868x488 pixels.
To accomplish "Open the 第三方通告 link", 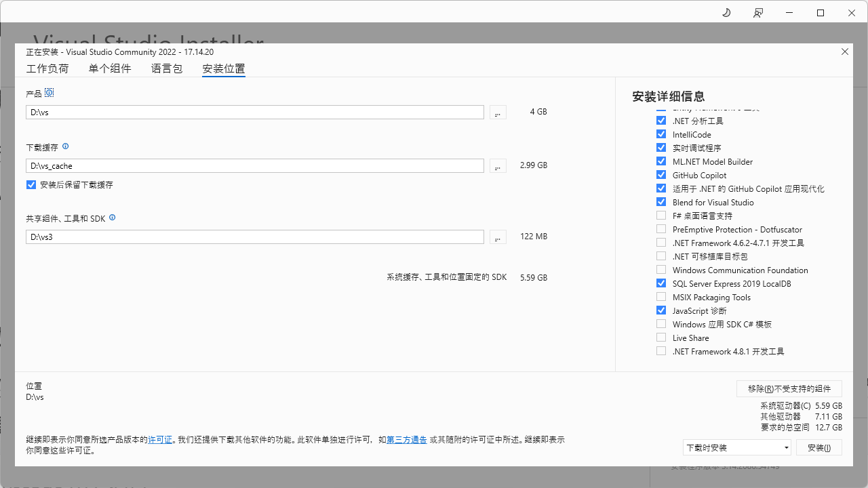I will pos(406,439).
